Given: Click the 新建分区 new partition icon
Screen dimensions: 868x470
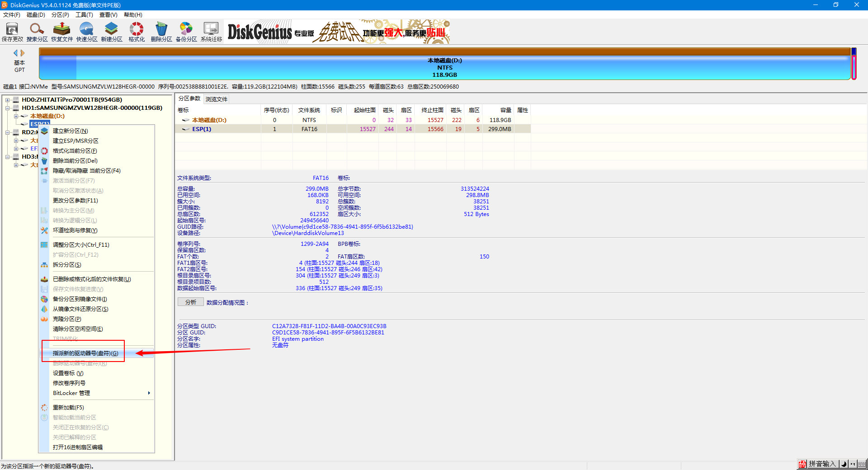Looking at the screenshot, I should pos(112,32).
